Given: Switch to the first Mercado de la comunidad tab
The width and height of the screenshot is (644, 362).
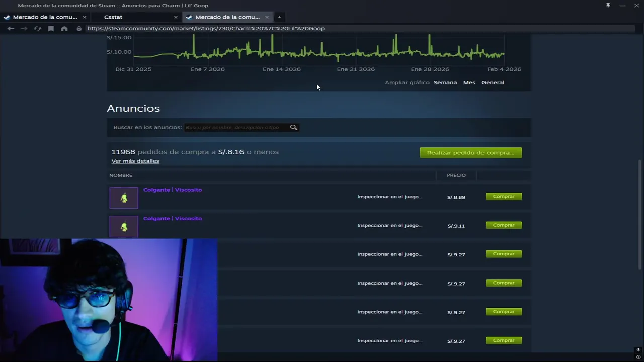Looking at the screenshot, I should 45,17.
